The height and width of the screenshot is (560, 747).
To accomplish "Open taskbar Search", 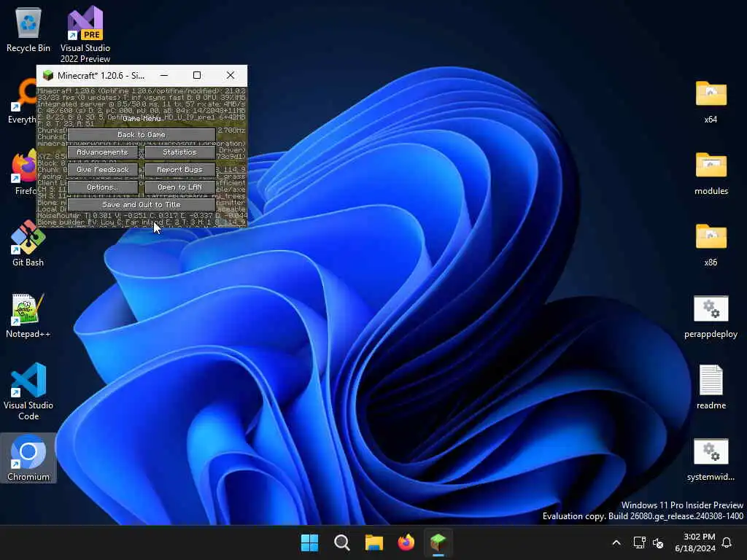I will pos(342,542).
